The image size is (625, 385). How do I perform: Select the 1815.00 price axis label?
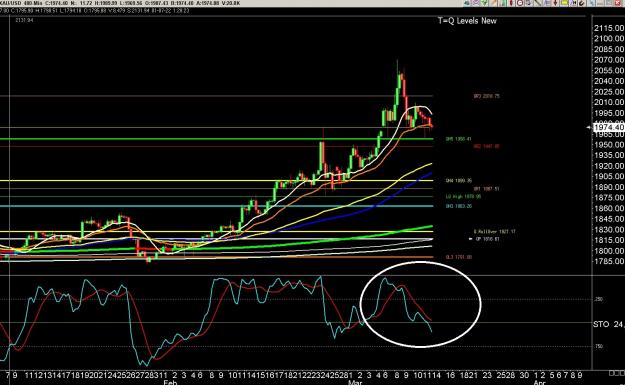(x=609, y=240)
